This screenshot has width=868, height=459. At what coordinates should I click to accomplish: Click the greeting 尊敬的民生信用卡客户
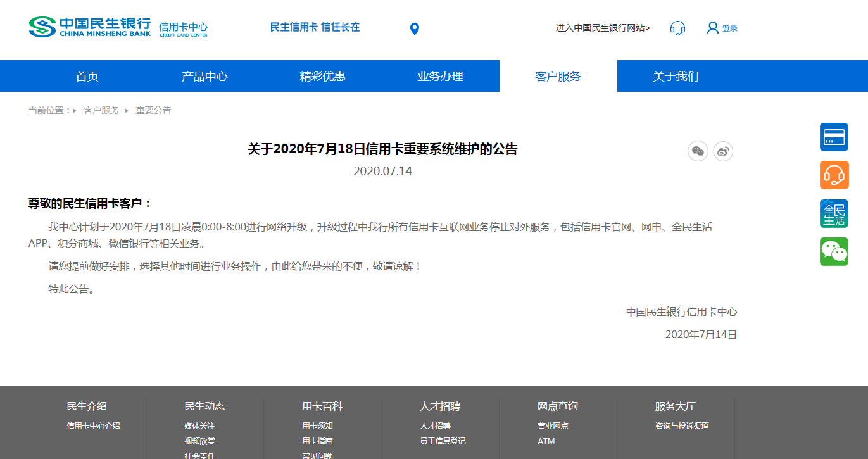tap(90, 204)
